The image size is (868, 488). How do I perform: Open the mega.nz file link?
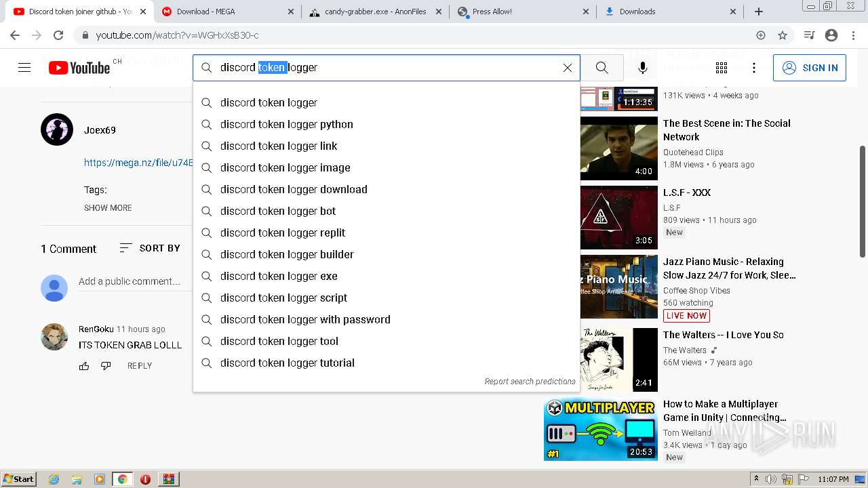(138, 163)
